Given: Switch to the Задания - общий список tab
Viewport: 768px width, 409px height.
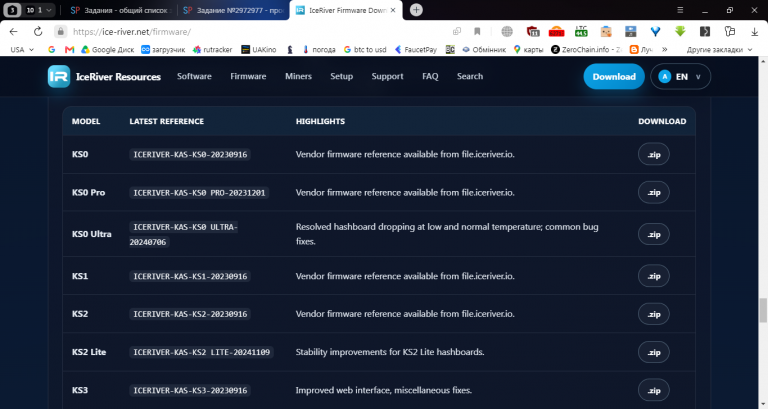Looking at the screenshot, I should 119,10.
